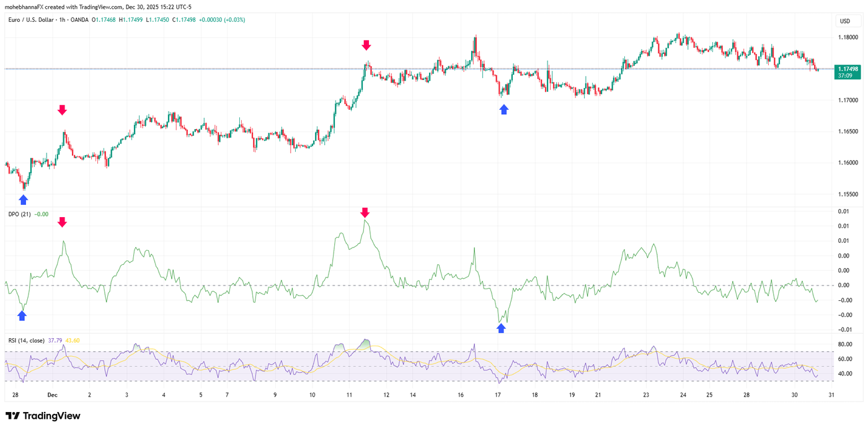Viewport: 868px width, 430px height.
Task: Select the red sell arrow above the December 1 peak
Action: [63, 110]
